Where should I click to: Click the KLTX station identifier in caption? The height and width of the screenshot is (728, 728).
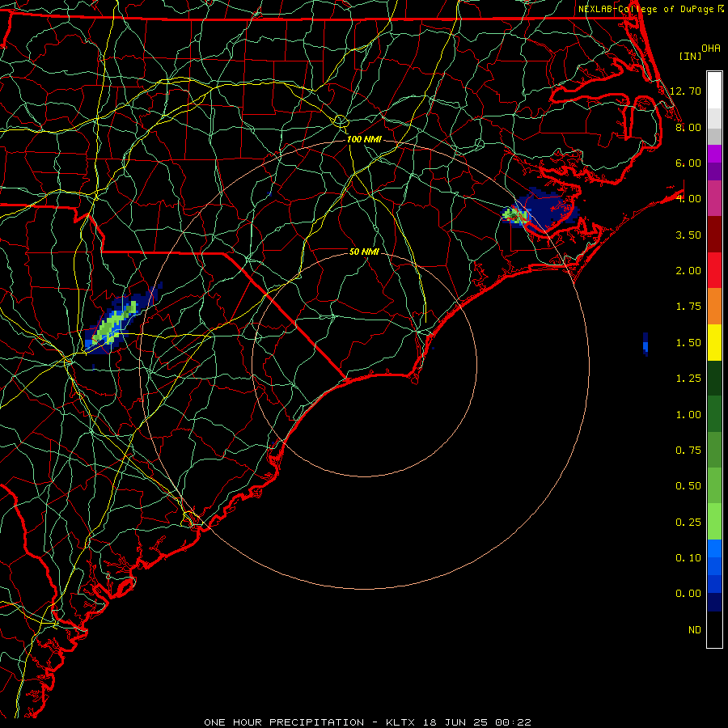[400, 722]
